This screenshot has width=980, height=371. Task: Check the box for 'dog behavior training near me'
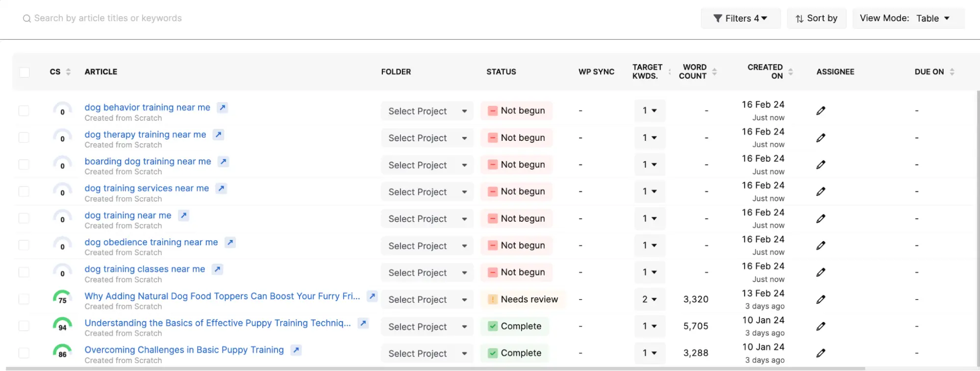click(x=24, y=111)
